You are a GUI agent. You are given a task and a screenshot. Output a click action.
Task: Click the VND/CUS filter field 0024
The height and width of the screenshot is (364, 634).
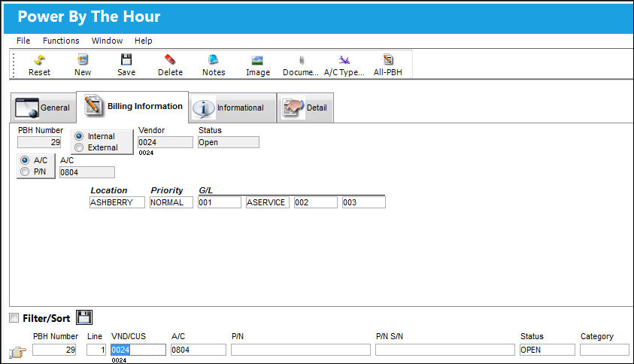pyautogui.click(x=138, y=350)
